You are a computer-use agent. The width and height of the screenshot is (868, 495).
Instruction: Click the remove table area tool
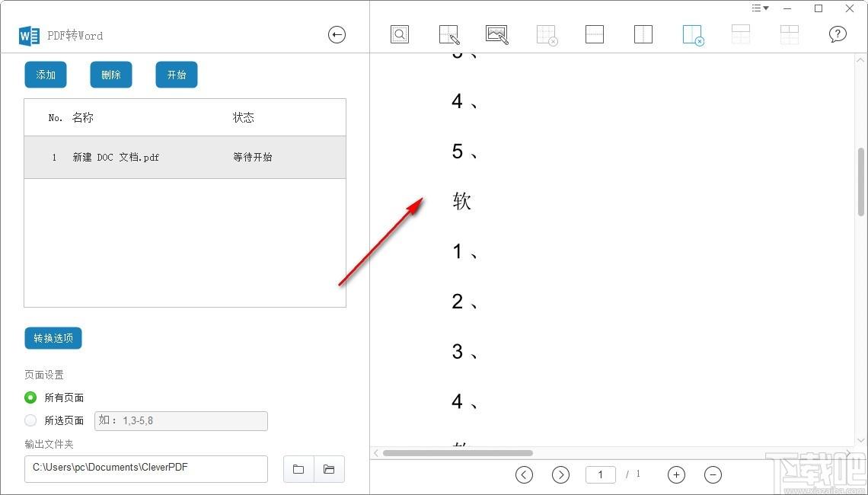[x=547, y=35]
